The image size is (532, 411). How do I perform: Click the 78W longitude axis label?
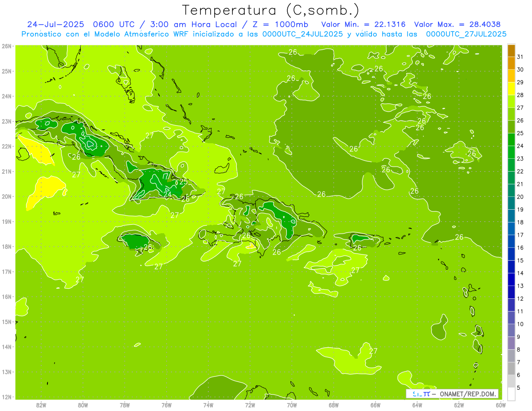[x=125, y=405]
